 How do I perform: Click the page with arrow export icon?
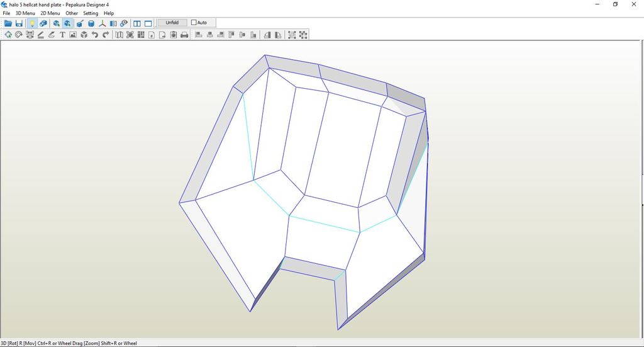point(163,35)
